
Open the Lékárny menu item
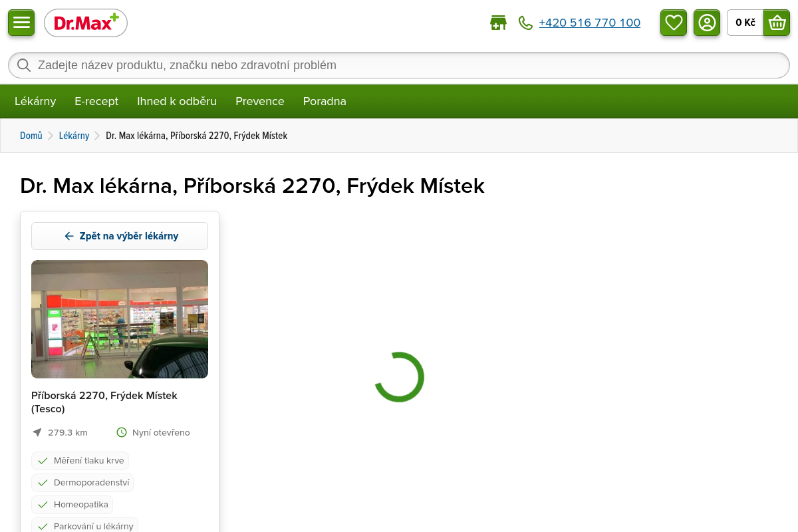35,101
